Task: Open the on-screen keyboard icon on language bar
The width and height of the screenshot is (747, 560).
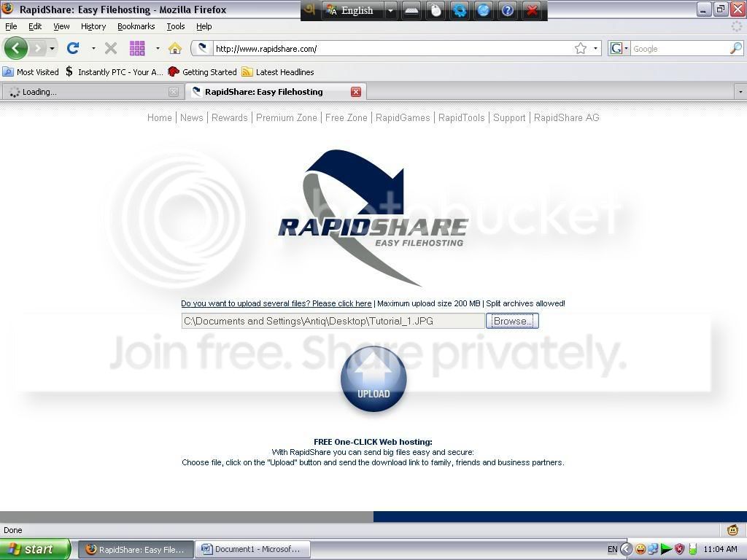Action: (411, 10)
